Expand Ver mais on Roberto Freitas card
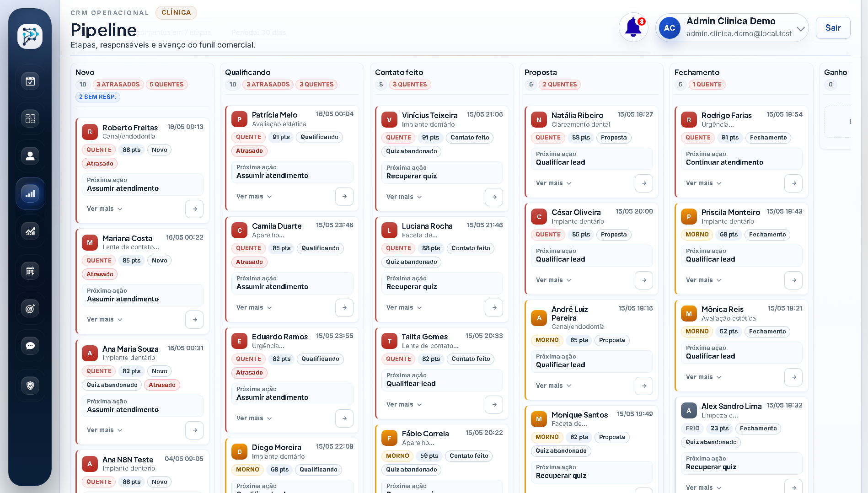Image resolution: width=868 pixels, height=493 pixels. [x=105, y=209]
